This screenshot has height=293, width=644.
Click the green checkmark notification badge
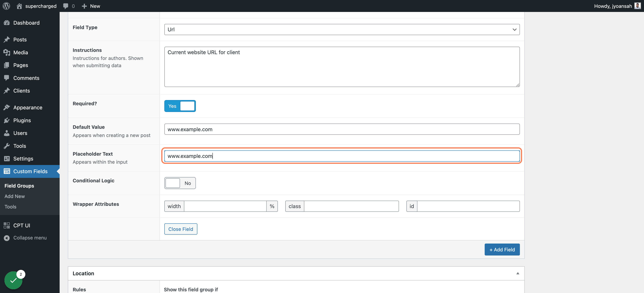(13, 280)
